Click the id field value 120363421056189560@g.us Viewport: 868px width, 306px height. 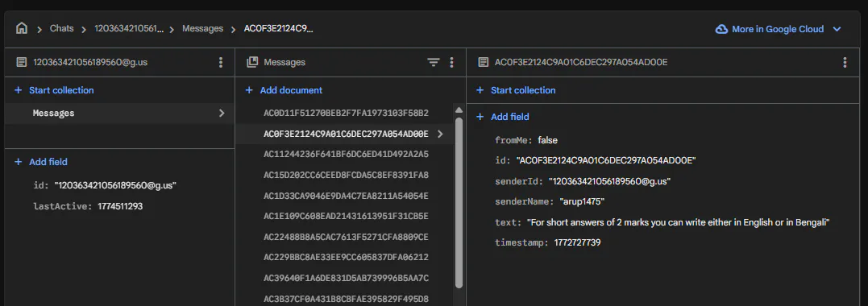coord(115,185)
